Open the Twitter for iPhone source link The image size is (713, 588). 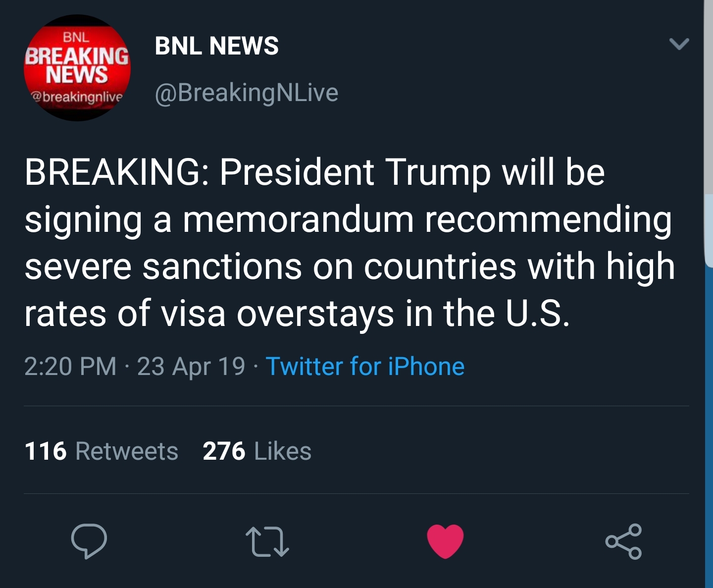point(365,367)
